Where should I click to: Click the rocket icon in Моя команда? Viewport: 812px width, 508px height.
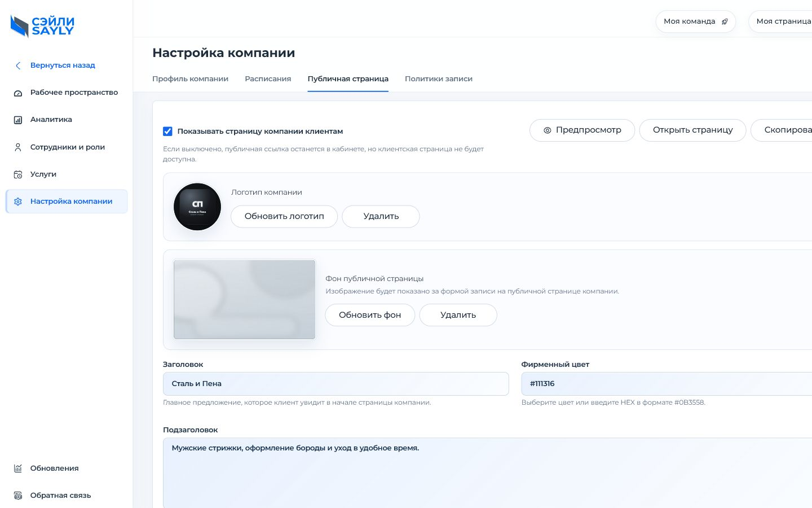[725, 21]
